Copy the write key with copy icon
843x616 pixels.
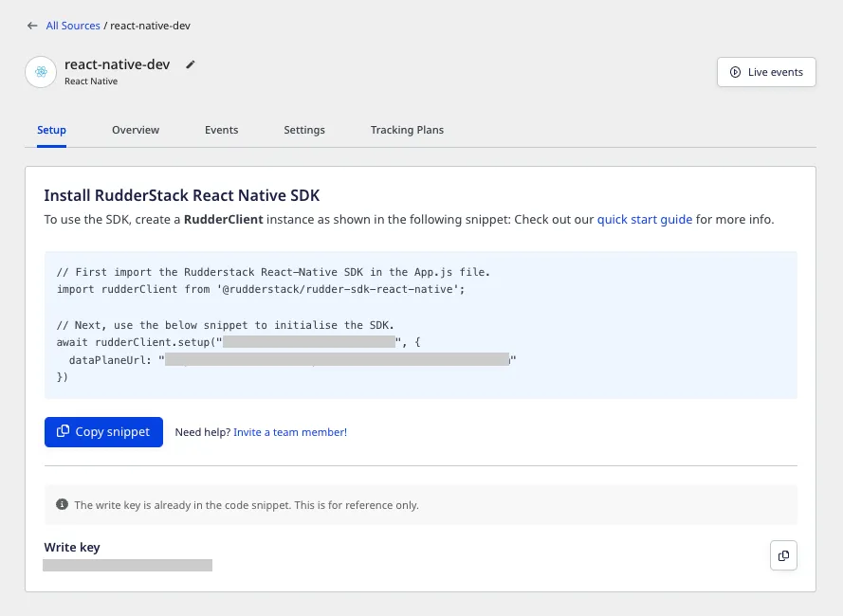point(784,555)
